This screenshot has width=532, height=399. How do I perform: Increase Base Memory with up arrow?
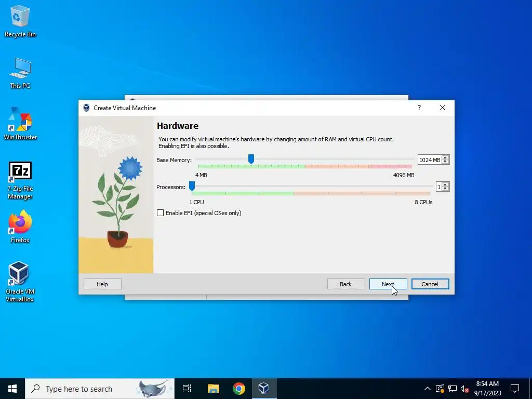coord(445,157)
